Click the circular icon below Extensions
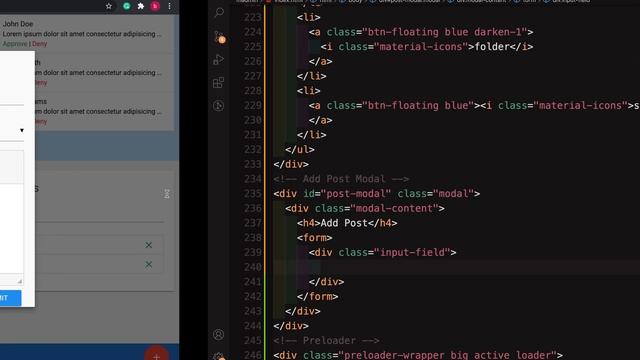The height and width of the screenshot is (360, 640). point(218,106)
